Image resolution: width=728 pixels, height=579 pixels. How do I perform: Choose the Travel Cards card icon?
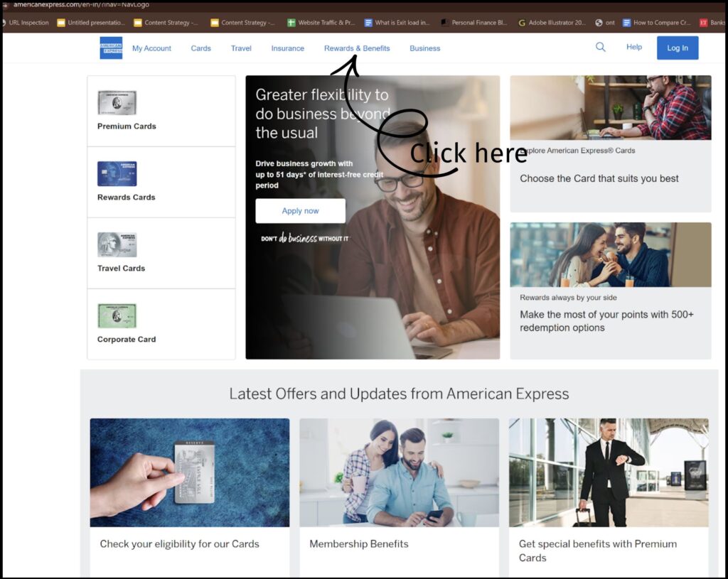(117, 244)
